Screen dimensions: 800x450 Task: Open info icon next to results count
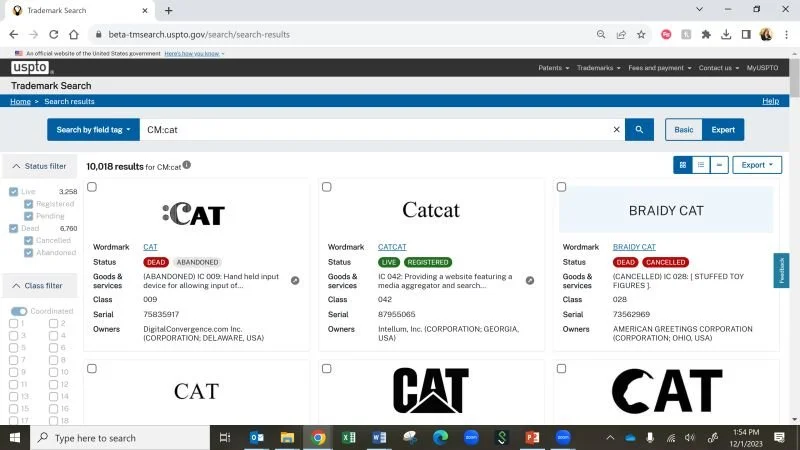(187, 165)
